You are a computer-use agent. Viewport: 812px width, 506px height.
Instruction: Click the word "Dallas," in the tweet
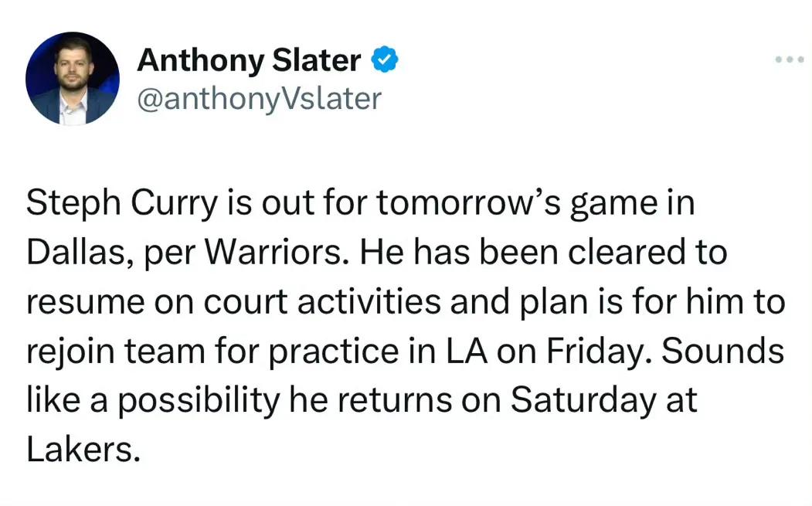pos(80,252)
